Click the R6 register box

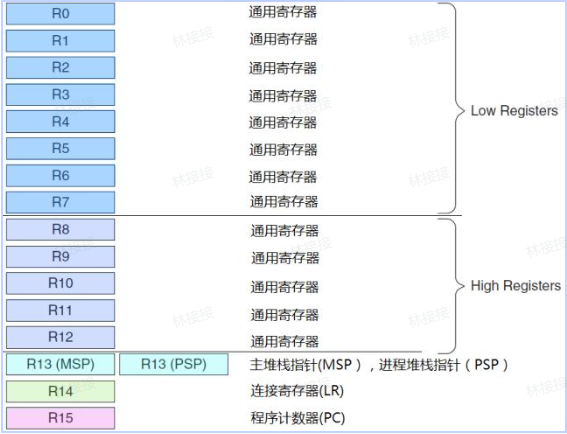point(60,175)
